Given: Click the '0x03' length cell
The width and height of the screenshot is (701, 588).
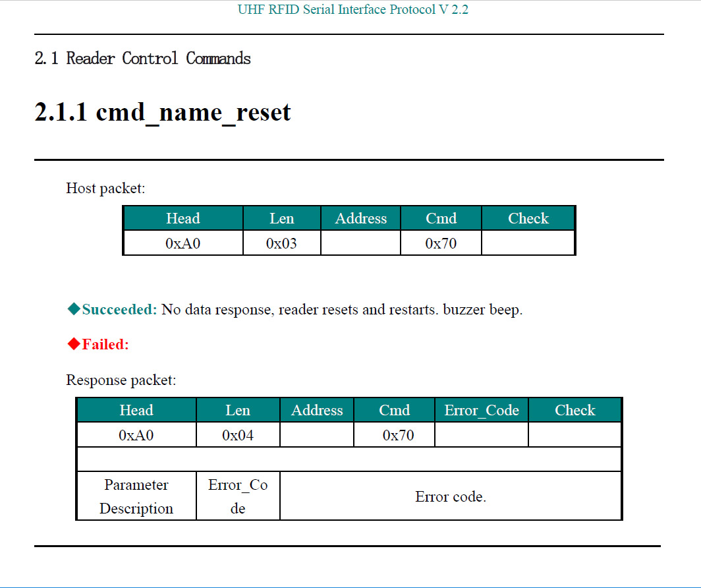Looking at the screenshot, I should (282, 243).
